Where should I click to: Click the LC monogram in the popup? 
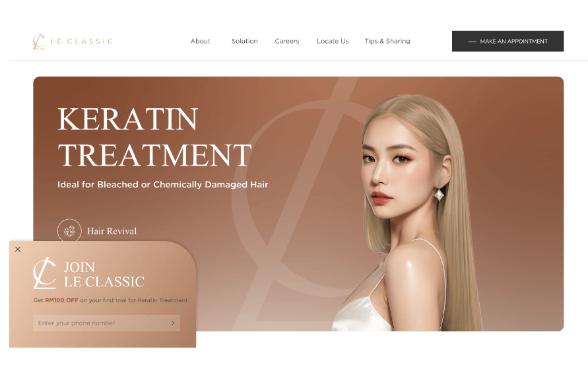coord(45,273)
